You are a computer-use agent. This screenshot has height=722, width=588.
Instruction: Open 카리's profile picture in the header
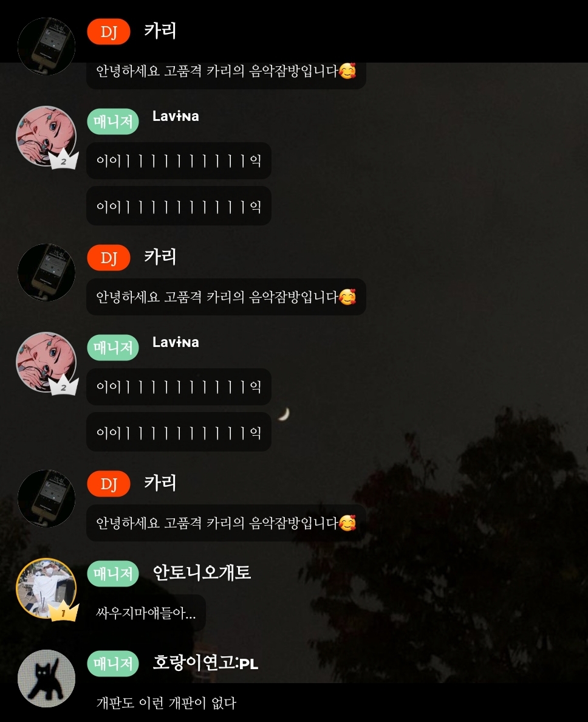coord(47,46)
